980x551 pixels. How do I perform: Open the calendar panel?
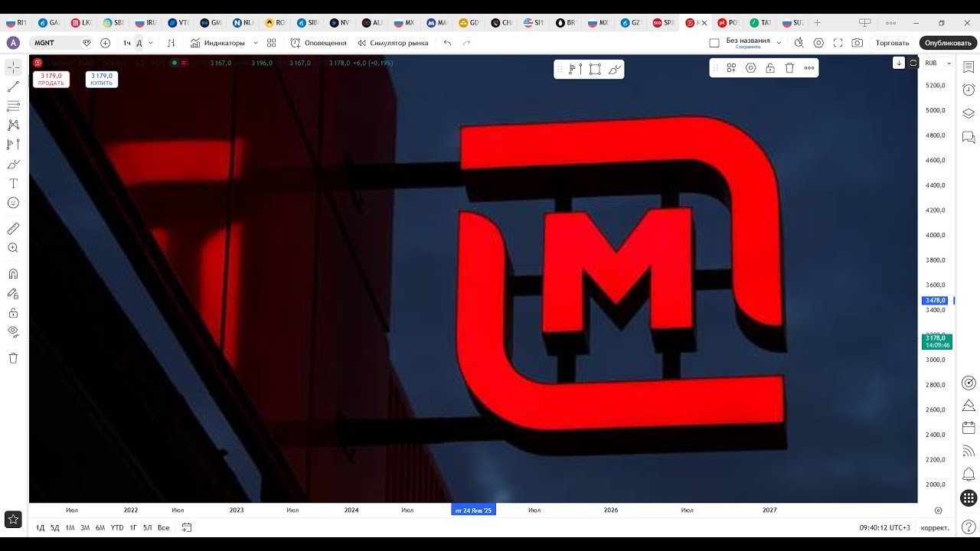point(969,428)
